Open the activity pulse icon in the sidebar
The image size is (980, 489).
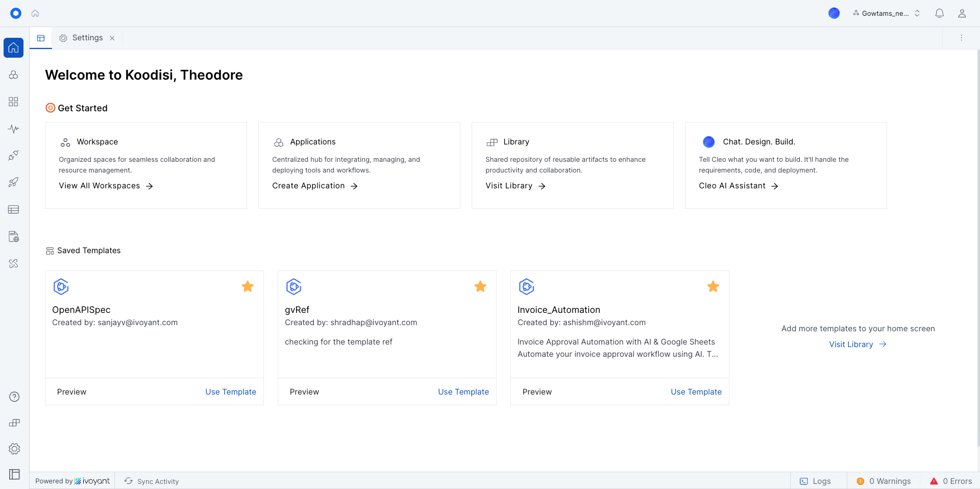click(14, 129)
